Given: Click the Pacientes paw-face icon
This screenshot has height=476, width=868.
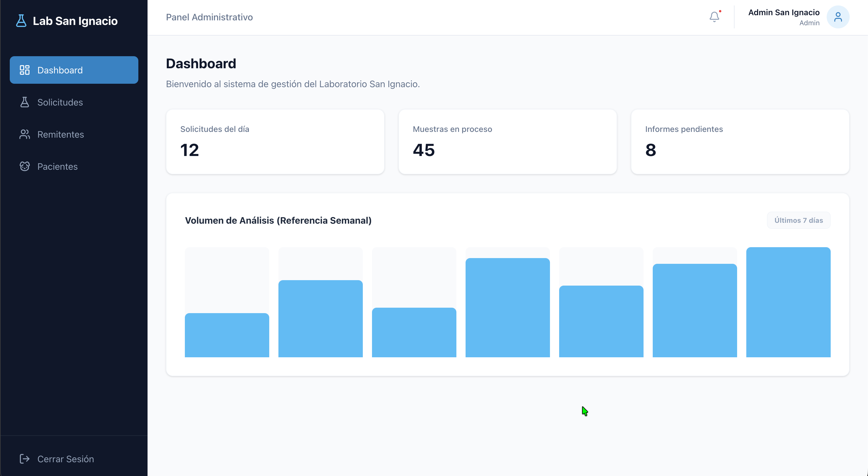Looking at the screenshot, I should [25, 166].
